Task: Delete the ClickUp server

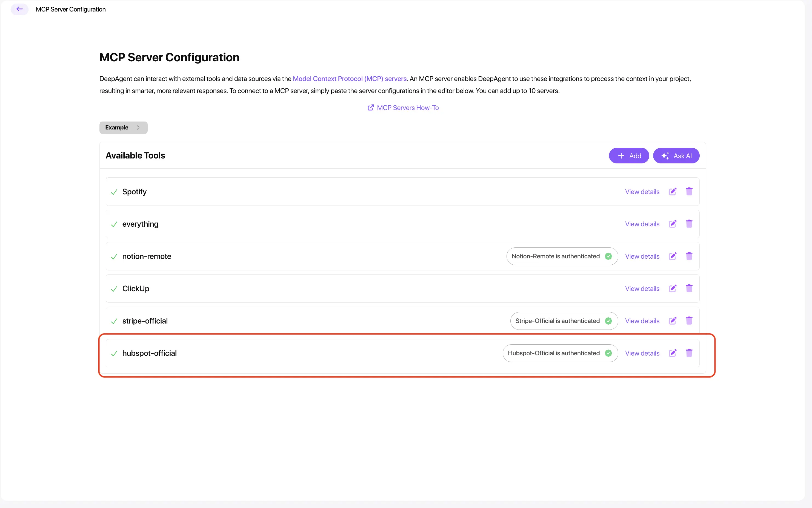Action: pyautogui.click(x=689, y=288)
